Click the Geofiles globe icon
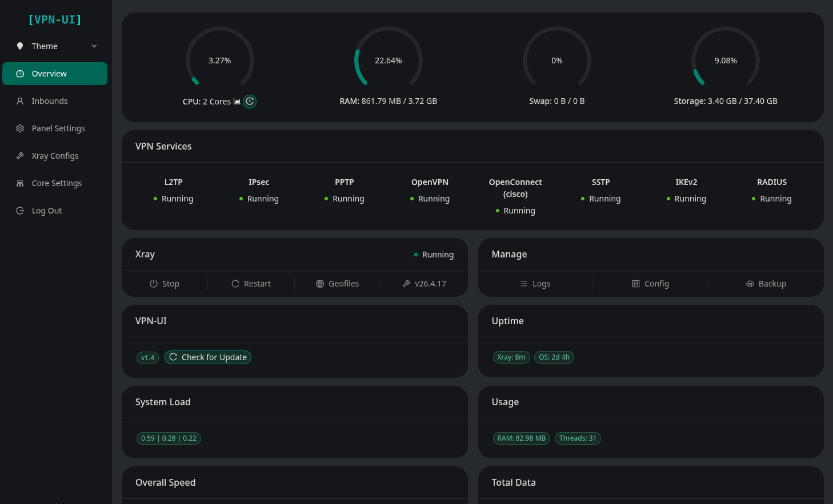 click(x=320, y=284)
